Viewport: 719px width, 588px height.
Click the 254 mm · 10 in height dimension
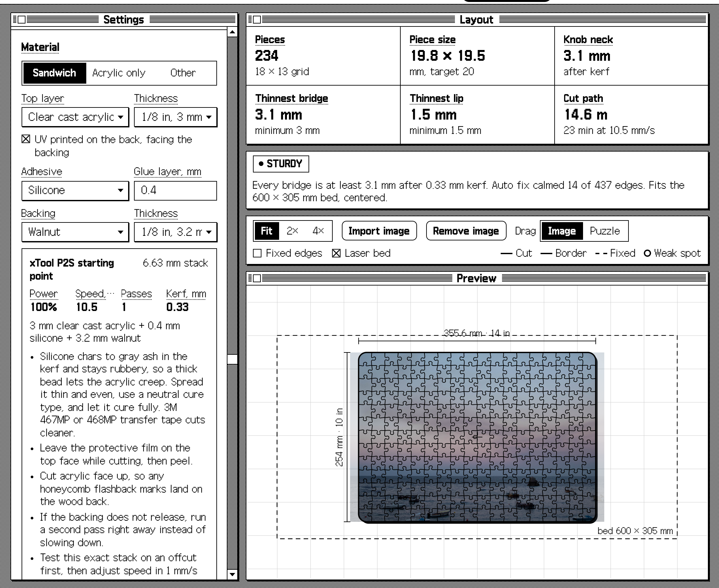click(339, 437)
